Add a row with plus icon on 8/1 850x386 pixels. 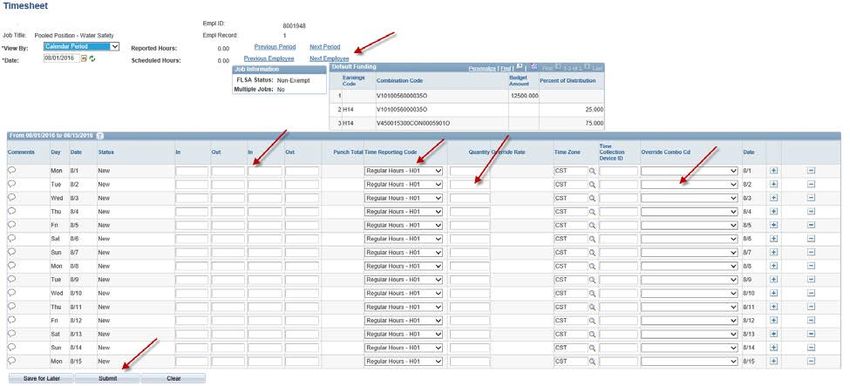774,171
